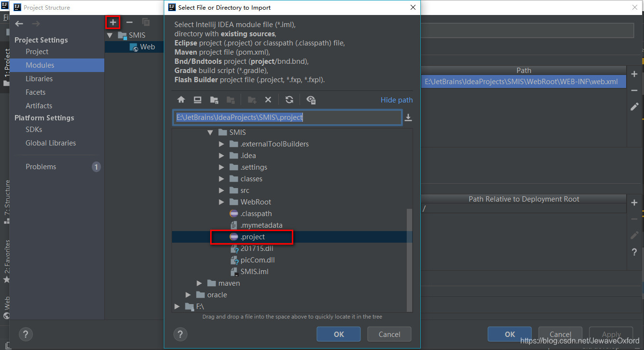
Task: Collapse SMIS folder in file tree
Action: point(210,132)
